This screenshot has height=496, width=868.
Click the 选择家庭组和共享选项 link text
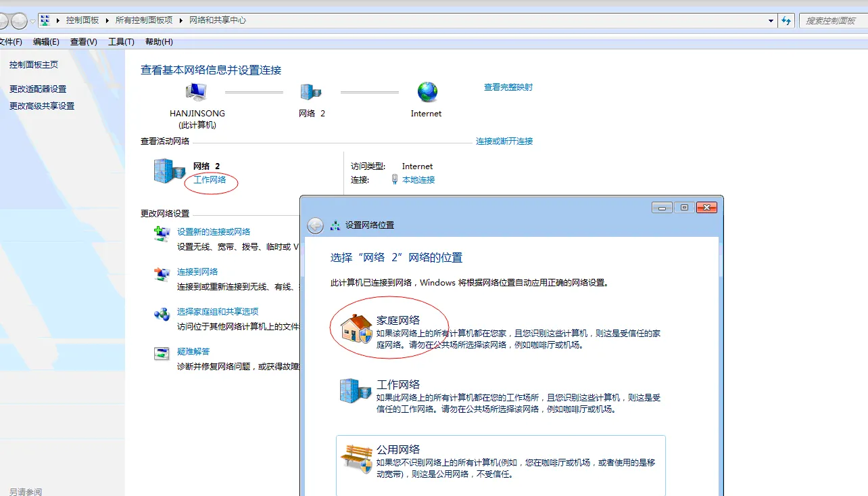pos(218,312)
